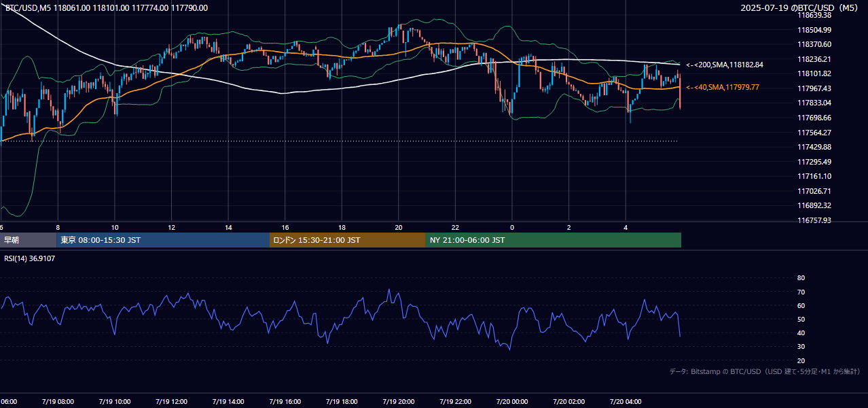This screenshot has height=408, width=868.
Task: Click the 7/19 12:00 time axis label
Action: pyautogui.click(x=171, y=401)
